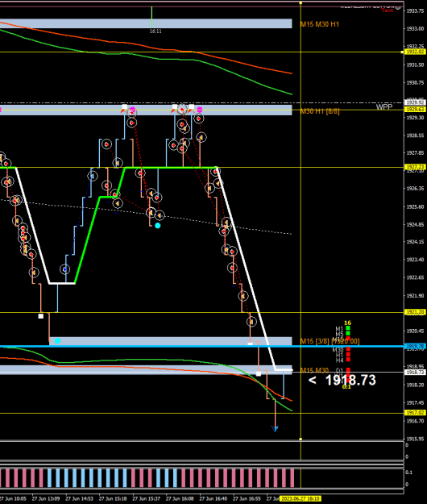Click the large 1918.73 bid price display
The image size is (427, 504).
point(350,380)
